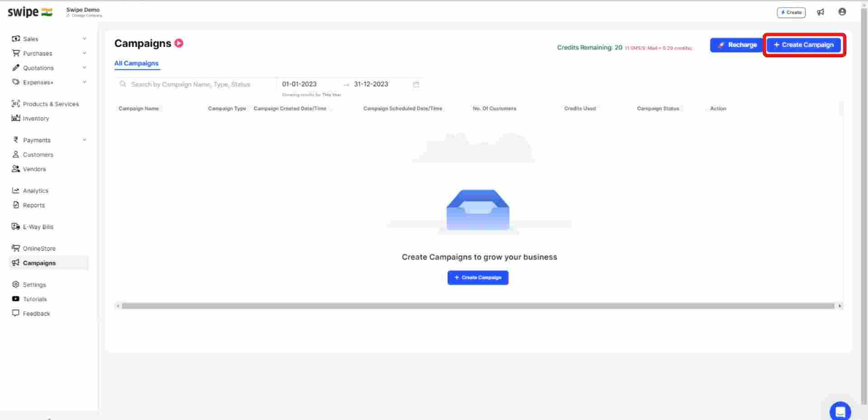Expand the Purchases menu chevron

84,53
